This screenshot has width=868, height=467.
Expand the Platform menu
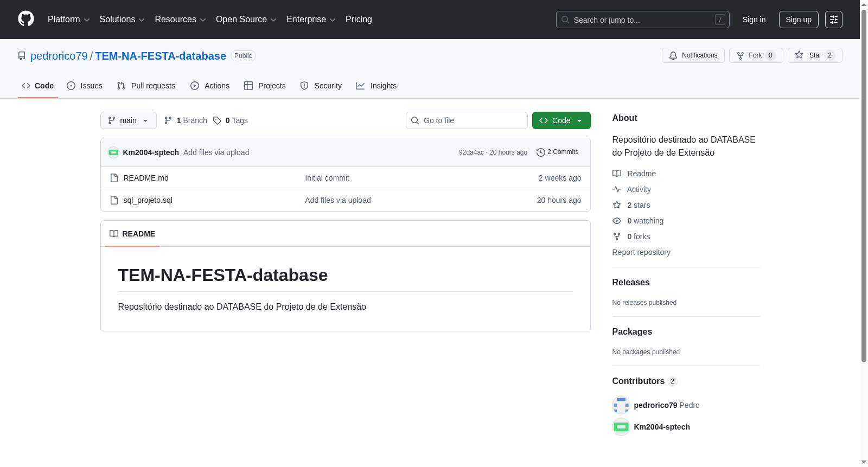pos(68,20)
